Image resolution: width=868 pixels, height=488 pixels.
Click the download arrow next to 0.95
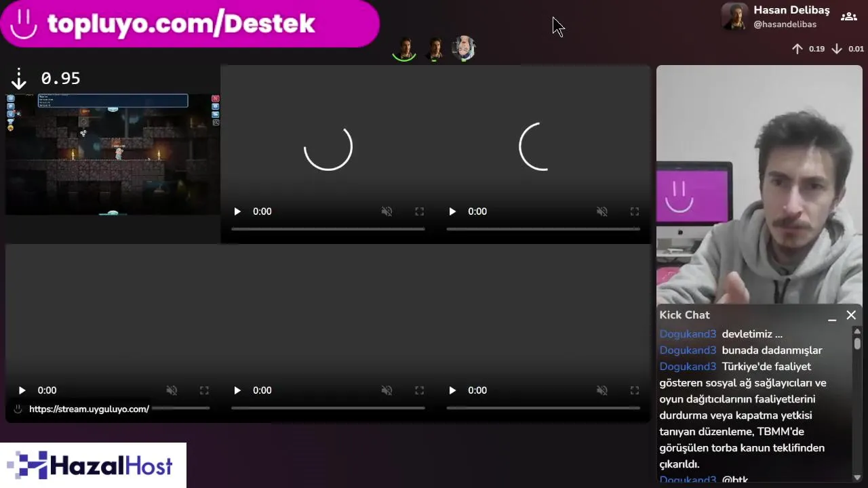[19, 79]
